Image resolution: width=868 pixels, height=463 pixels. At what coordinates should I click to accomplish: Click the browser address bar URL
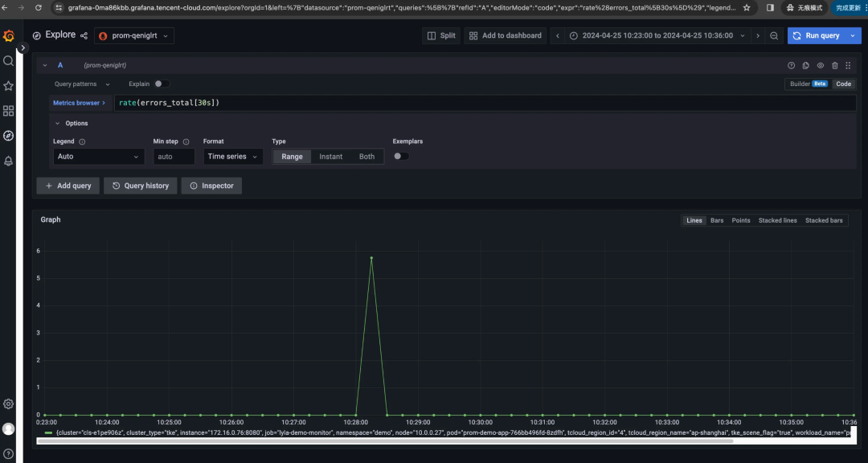click(401, 8)
